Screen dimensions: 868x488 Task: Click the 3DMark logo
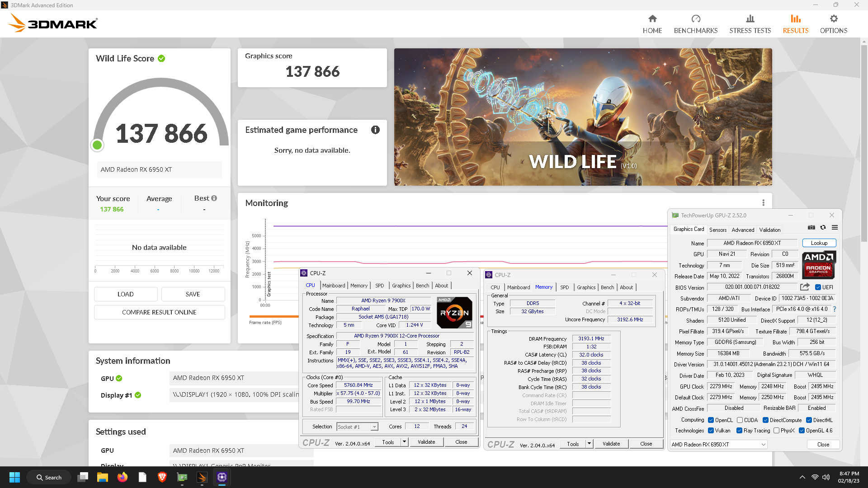click(53, 23)
